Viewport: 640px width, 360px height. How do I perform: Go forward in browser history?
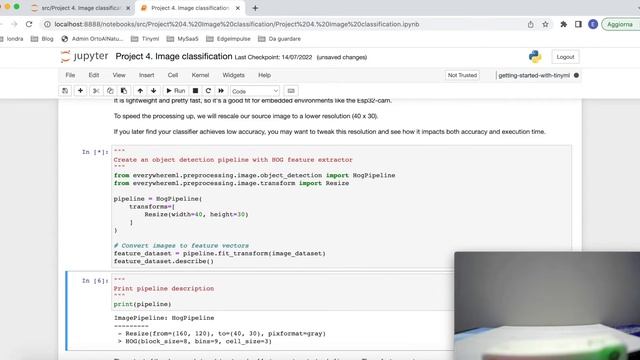coord(14,24)
